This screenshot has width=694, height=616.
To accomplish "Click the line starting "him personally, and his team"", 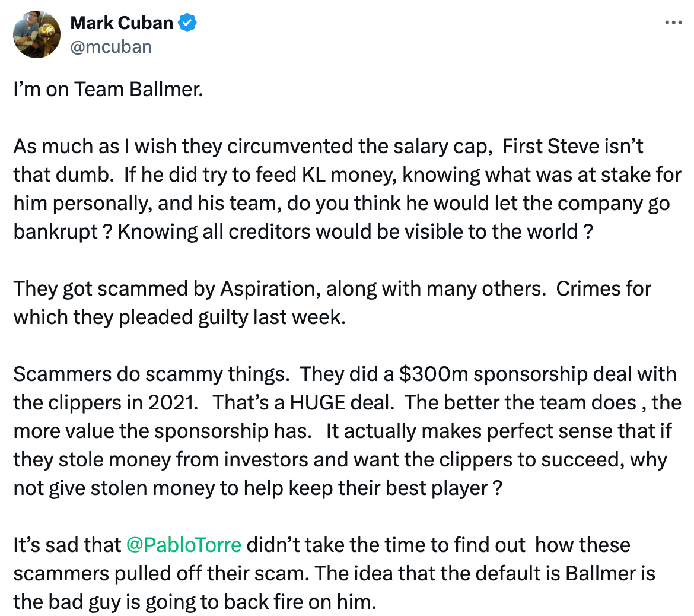I will [342, 204].
